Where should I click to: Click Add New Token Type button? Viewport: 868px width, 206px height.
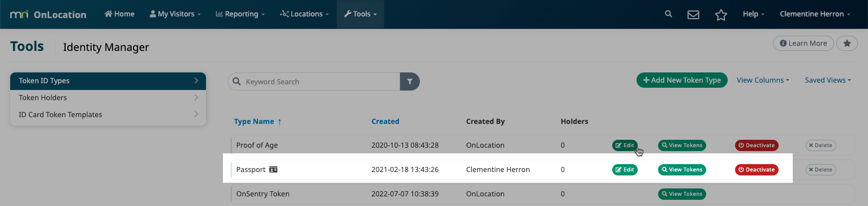click(x=682, y=80)
